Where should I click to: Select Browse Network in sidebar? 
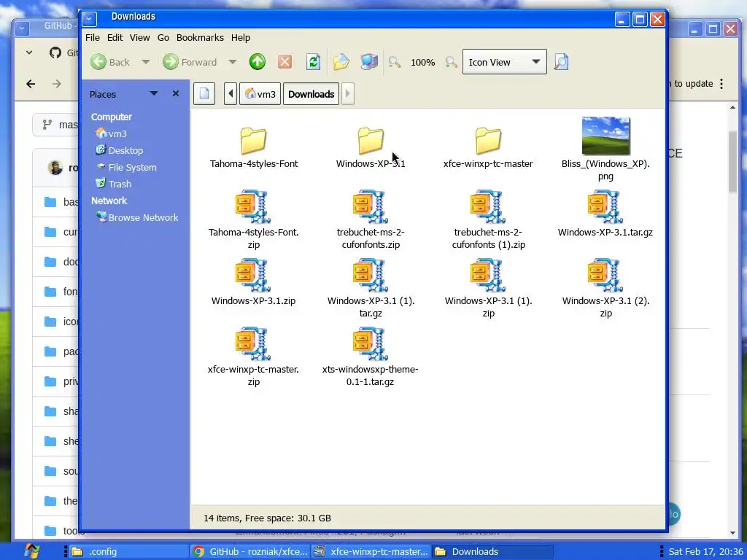point(137,217)
